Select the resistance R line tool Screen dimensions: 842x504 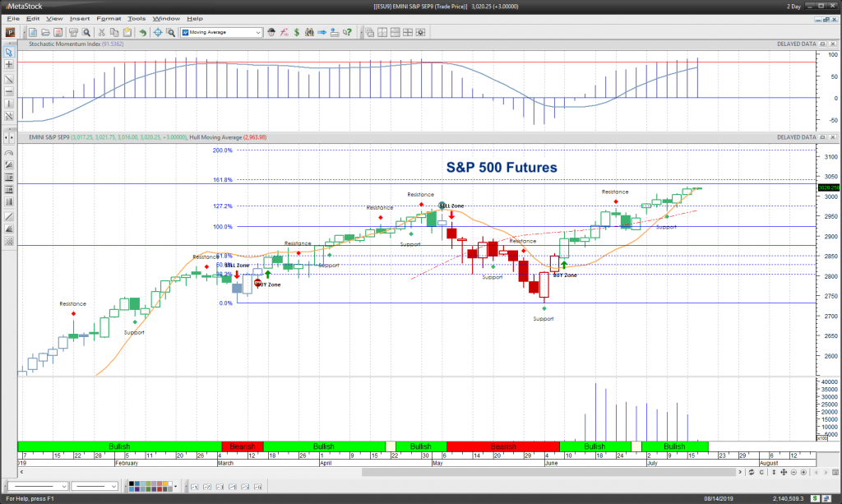(8, 189)
